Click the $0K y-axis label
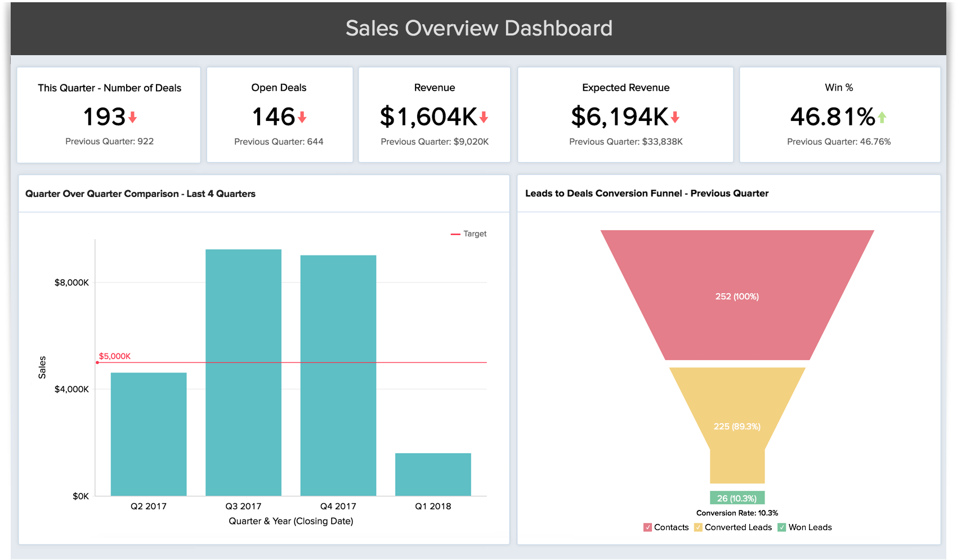The height and width of the screenshot is (560, 957). click(x=81, y=496)
